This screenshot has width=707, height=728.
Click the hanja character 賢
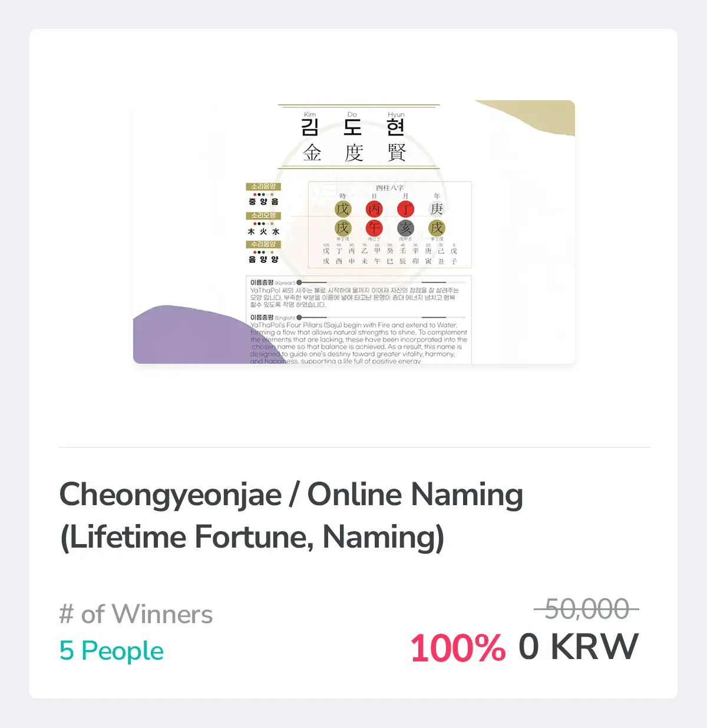[x=397, y=153]
